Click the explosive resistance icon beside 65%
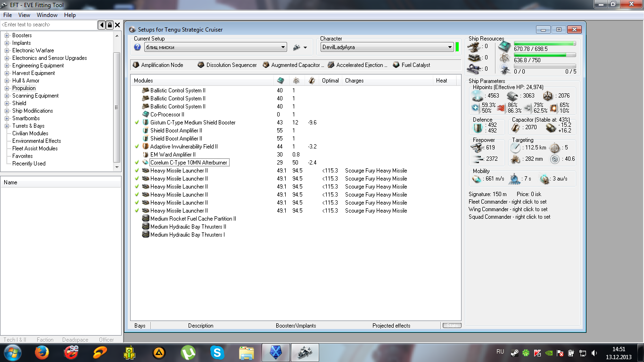 click(x=553, y=108)
